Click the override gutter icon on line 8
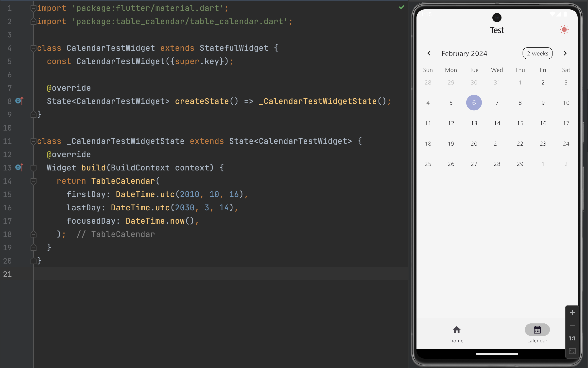The height and width of the screenshot is (368, 588). (x=19, y=101)
